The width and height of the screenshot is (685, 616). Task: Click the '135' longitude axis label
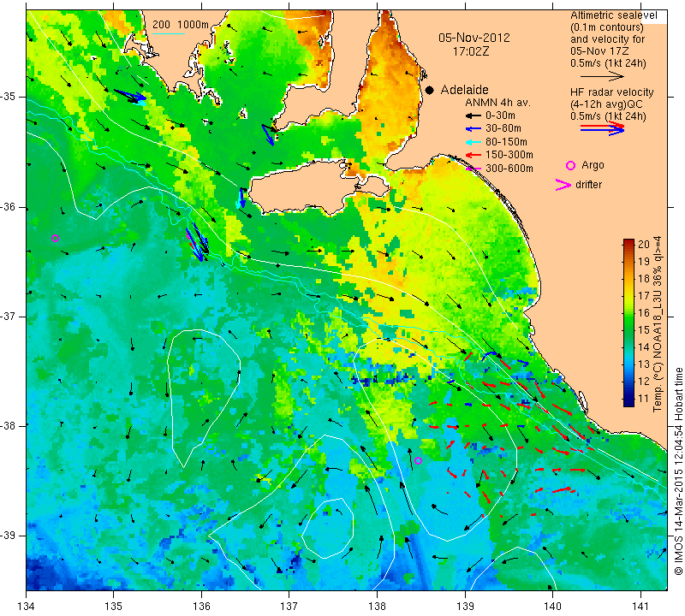114,607
